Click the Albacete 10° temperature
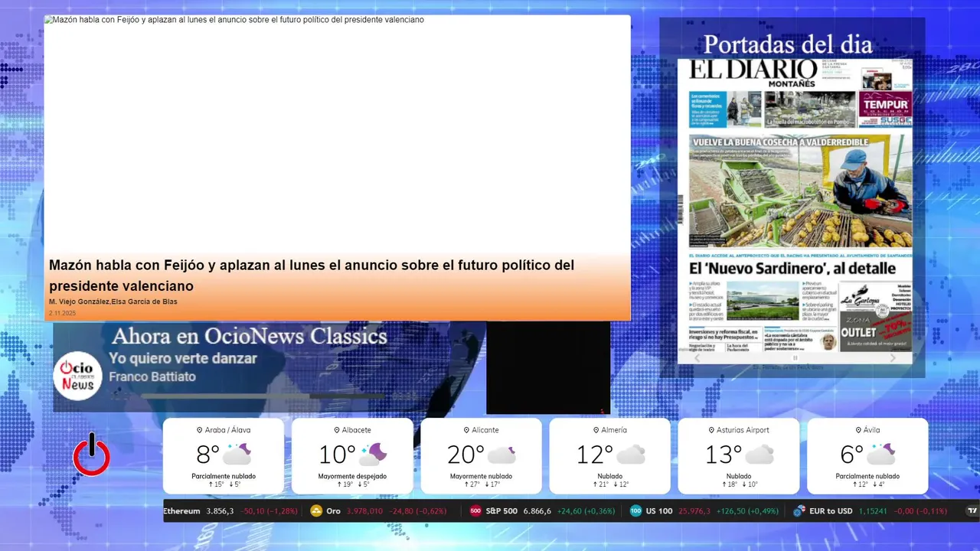980x551 pixels. pos(337,455)
